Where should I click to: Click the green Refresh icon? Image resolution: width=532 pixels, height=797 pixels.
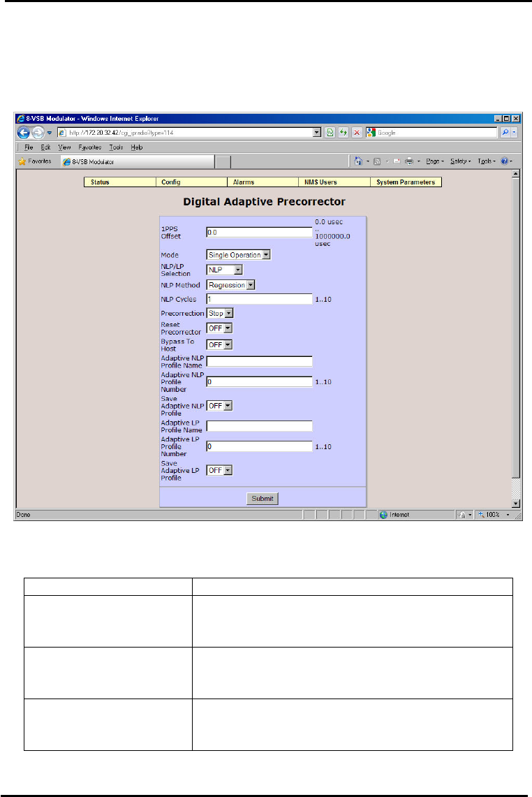pos(343,133)
